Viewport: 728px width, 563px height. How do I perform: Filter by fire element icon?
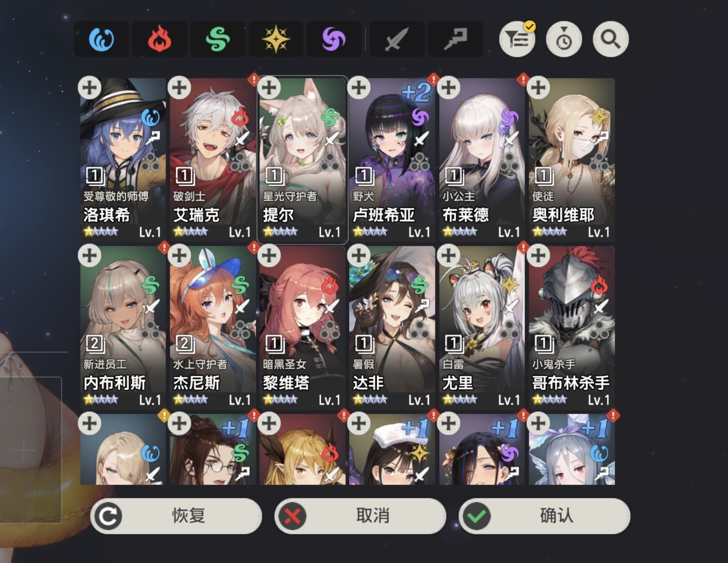159,39
